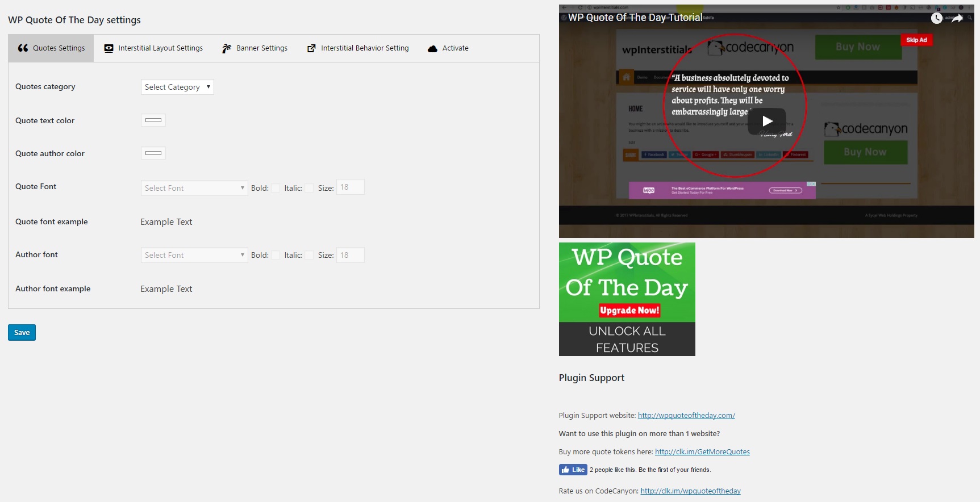Open the Quote author color picker
Image resolution: width=980 pixels, height=502 pixels.
click(x=153, y=153)
